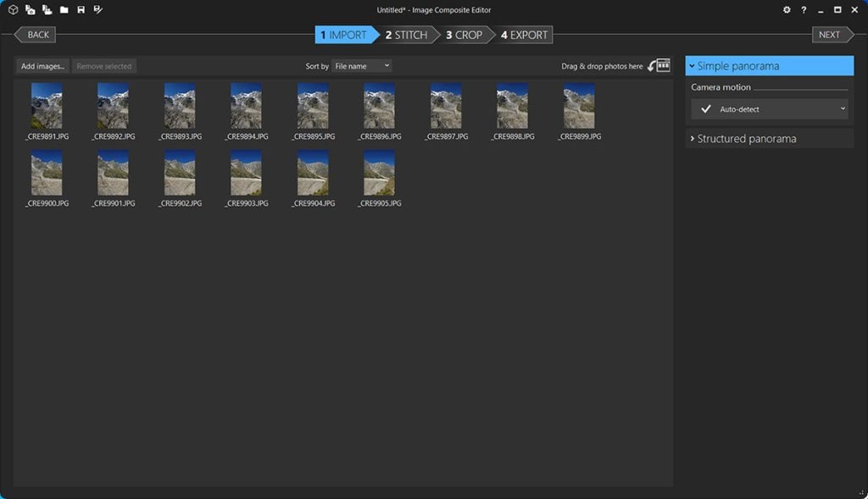This screenshot has width=868, height=499.
Task: Open the Sort by File name dropdown
Action: 361,66
